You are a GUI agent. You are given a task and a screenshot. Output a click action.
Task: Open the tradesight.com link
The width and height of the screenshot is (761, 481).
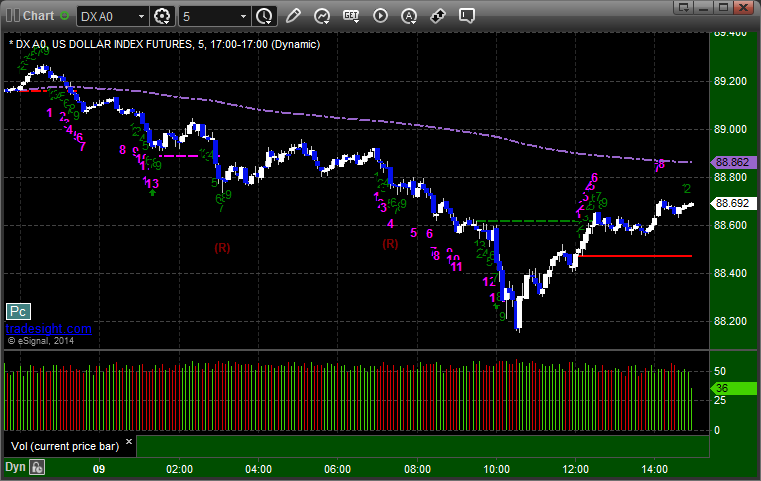click(x=49, y=329)
